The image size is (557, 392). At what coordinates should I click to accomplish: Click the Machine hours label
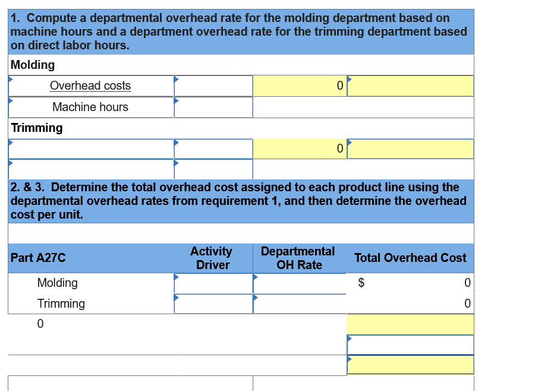pyautogui.click(x=90, y=107)
